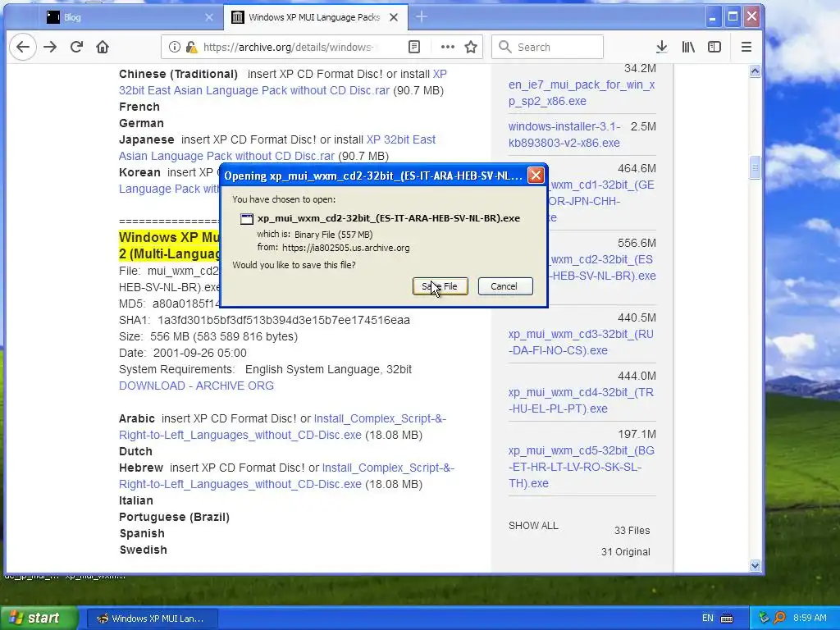Click the Save File button

click(x=441, y=286)
